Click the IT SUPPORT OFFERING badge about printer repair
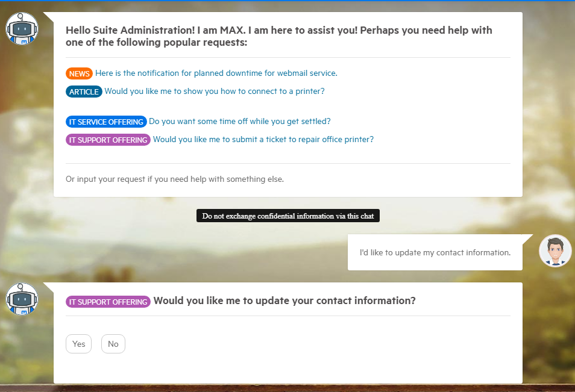This screenshot has width=575, height=392. 108,139
